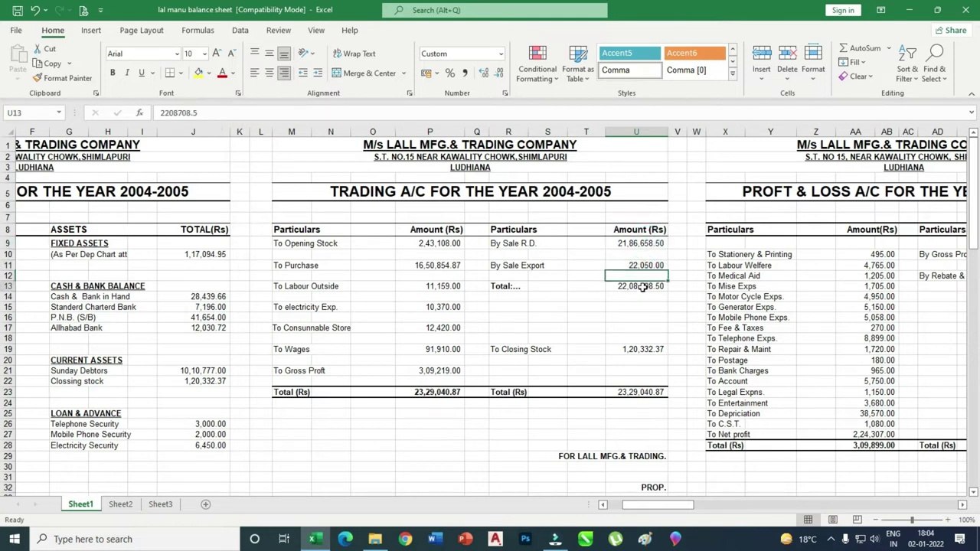
Task: Expand the cell styles gallery More arrow
Action: pos(732,73)
